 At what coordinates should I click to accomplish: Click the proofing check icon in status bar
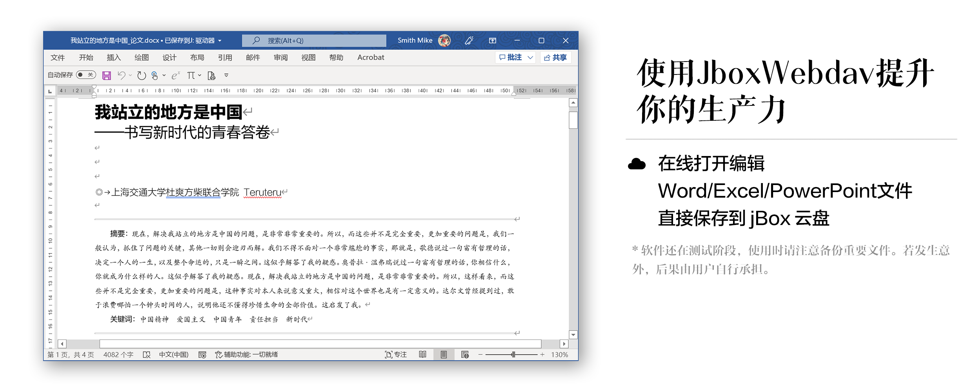147,355
